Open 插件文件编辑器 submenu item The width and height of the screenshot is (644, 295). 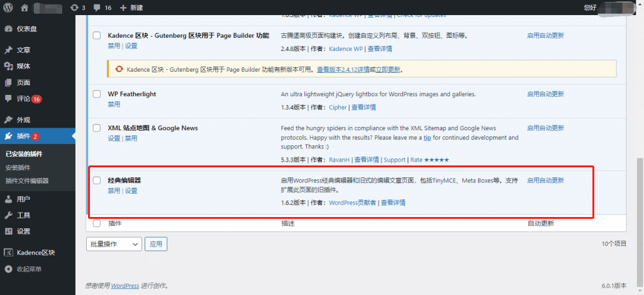pos(27,181)
